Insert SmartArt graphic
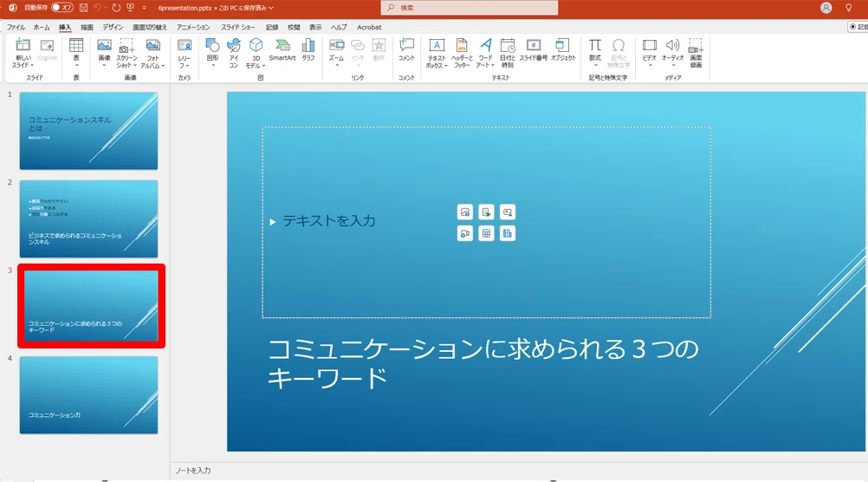The height and width of the screenshot is (482, 868). point(282,50)
